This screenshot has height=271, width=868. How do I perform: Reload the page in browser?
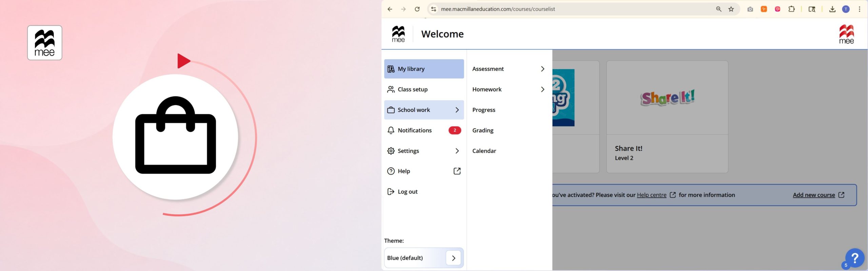click(x=417, y=9)
